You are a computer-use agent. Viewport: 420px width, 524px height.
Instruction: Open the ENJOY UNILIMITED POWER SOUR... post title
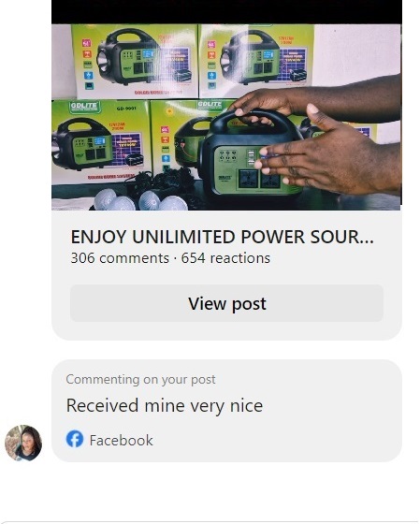click(x=223, y=237)
